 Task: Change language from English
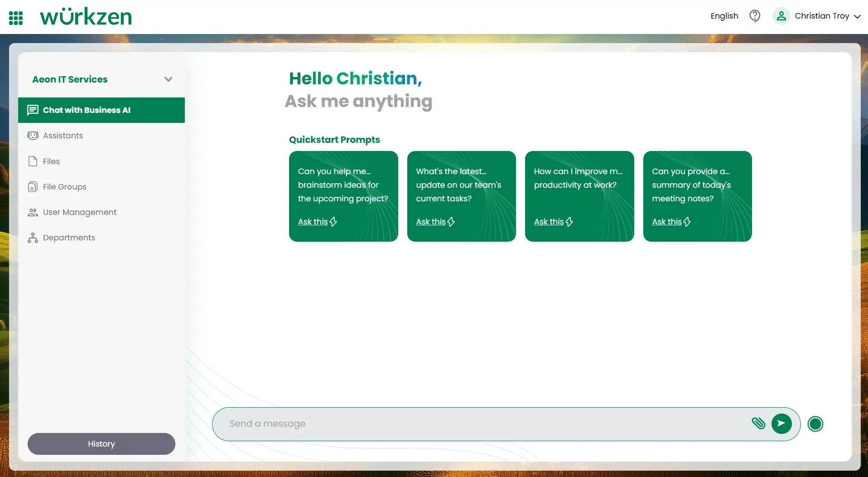(x=724, y=16)
